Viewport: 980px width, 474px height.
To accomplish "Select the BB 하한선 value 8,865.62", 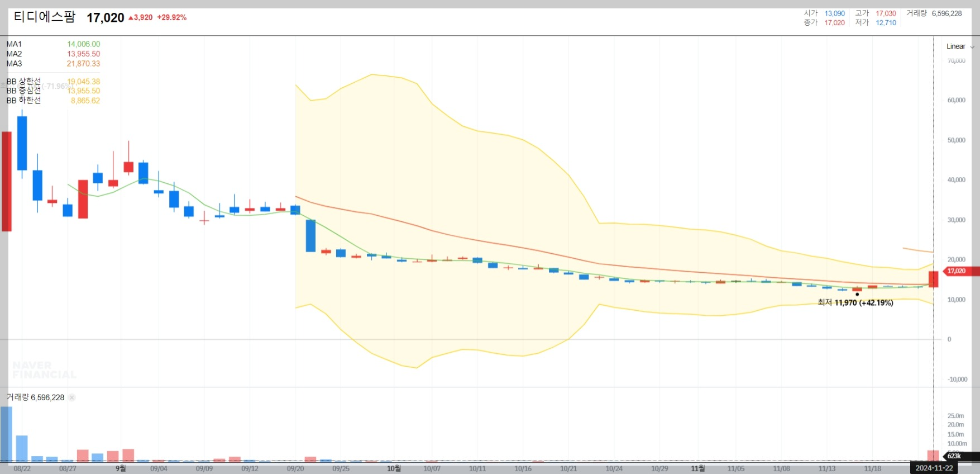I will click(x=85, y=101).
